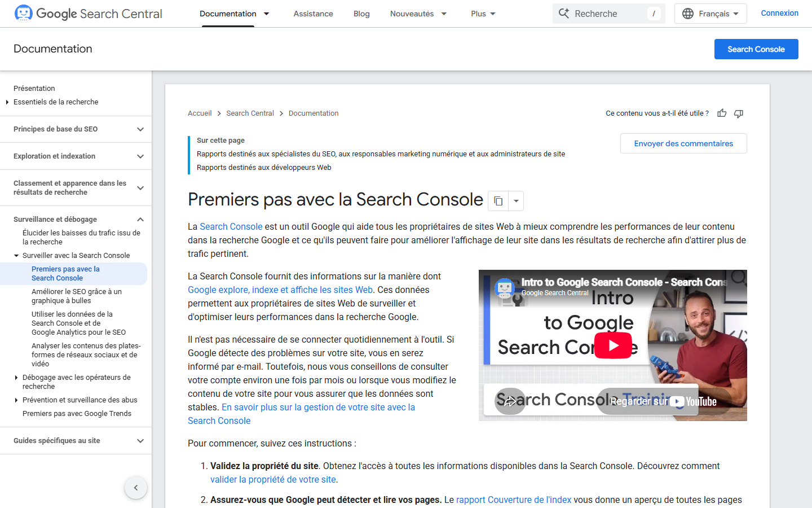Click the Search Central breadcrumb
The height and width of the screenshot is (508, 812).
pyautogui.click(x=250, y=113)
